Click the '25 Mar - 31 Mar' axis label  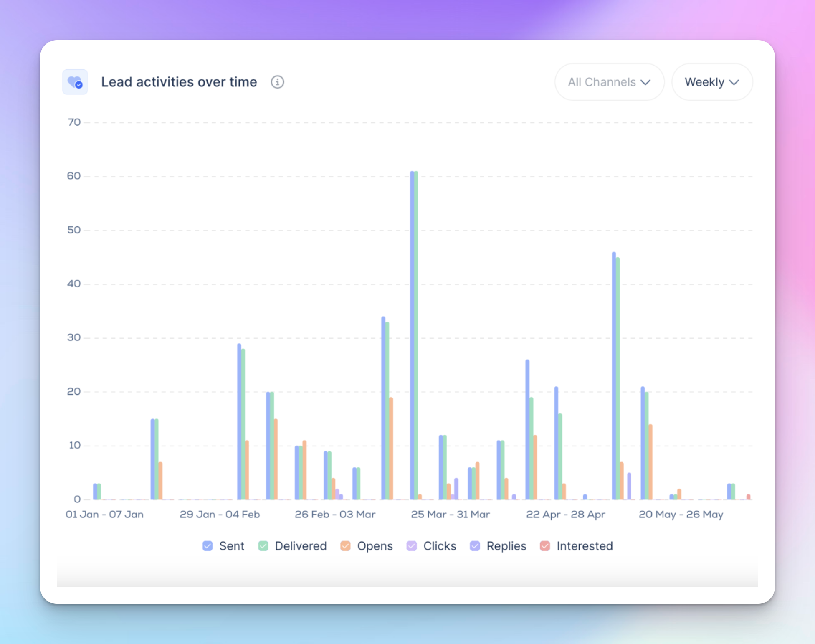451,515
